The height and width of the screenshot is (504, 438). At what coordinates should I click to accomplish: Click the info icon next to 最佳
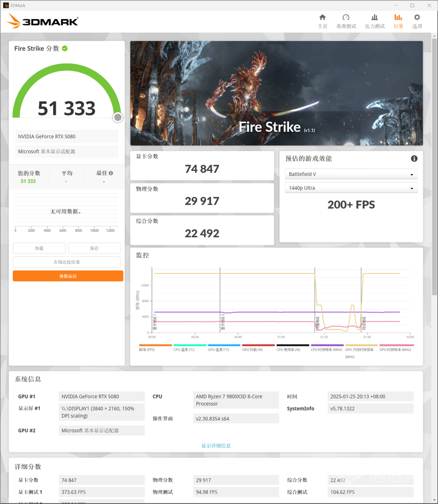[111, 173]
